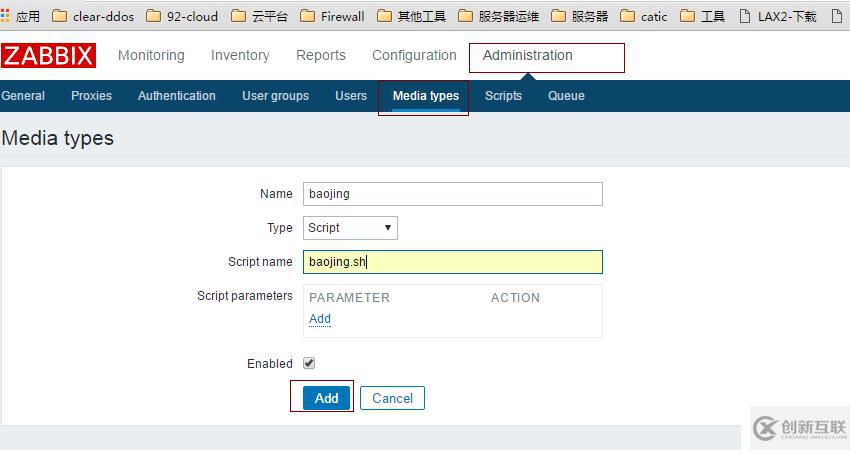Switch to the General submenu tab
Viewport: 850px width, 450px height.
point(23,96)
